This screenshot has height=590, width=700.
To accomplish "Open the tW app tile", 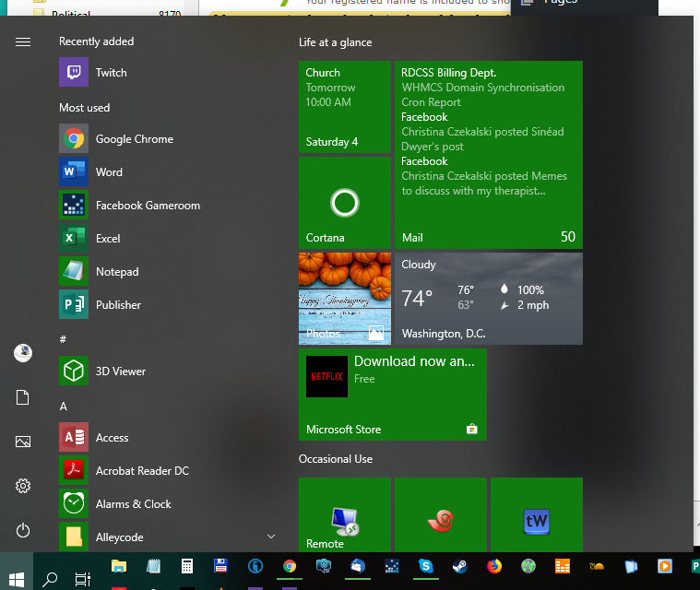I will tap(537, 515).
